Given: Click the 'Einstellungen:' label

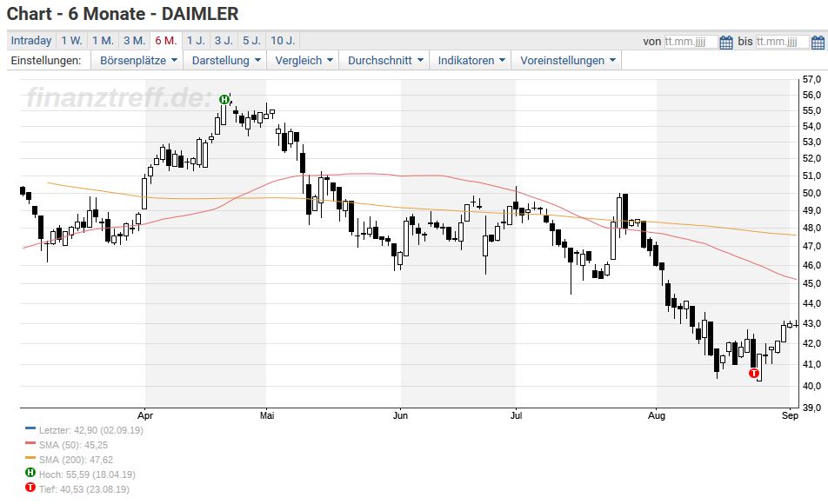Looking at the screenshot, I should (46, 61).
